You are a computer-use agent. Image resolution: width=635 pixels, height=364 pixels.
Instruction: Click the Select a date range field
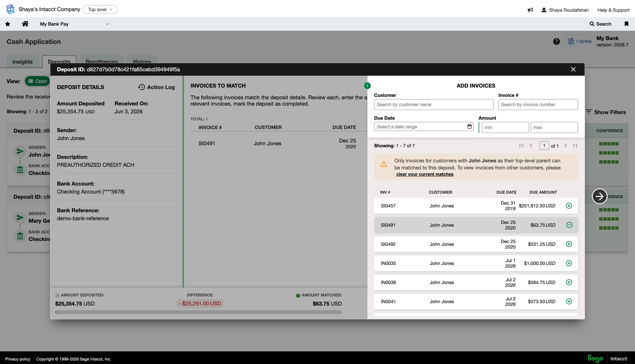pos(424,127)
